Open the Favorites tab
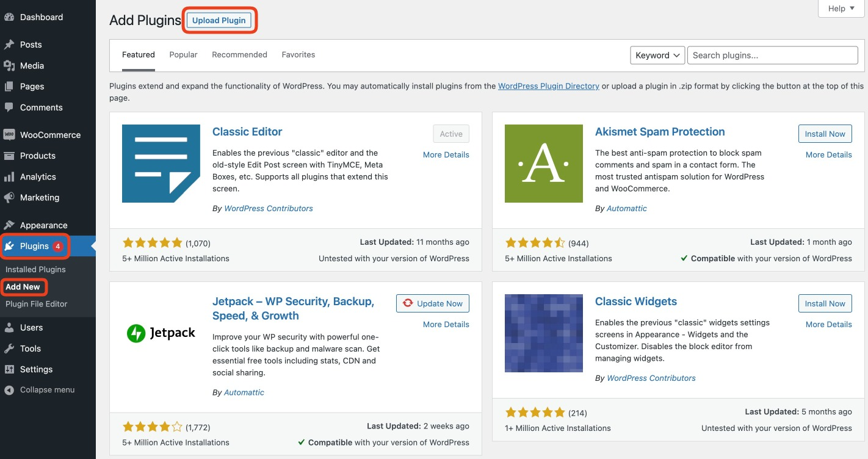This screenshot has height=459, width=868. (x=298, y=55)
